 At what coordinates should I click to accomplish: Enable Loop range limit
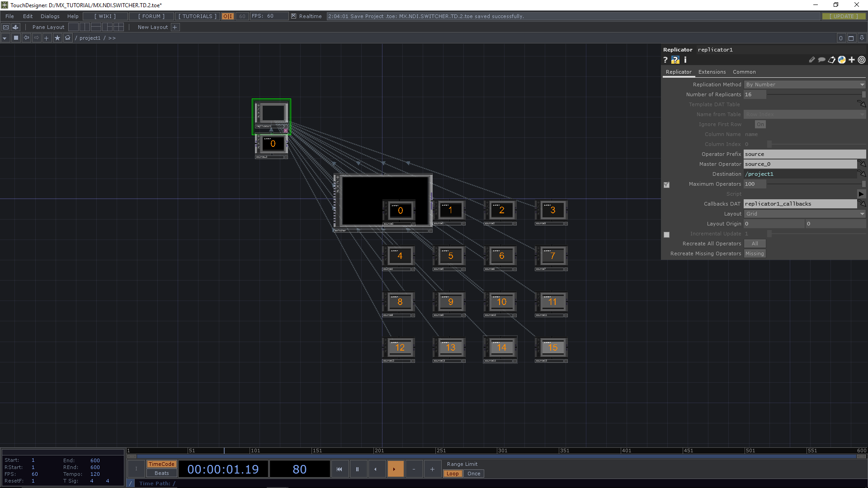pyautogui.click(x=453, y=474)
